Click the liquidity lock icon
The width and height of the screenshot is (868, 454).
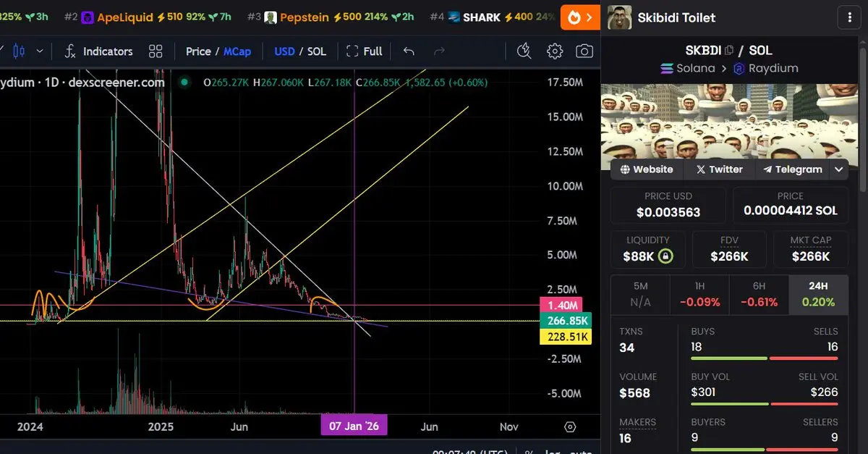665,256
